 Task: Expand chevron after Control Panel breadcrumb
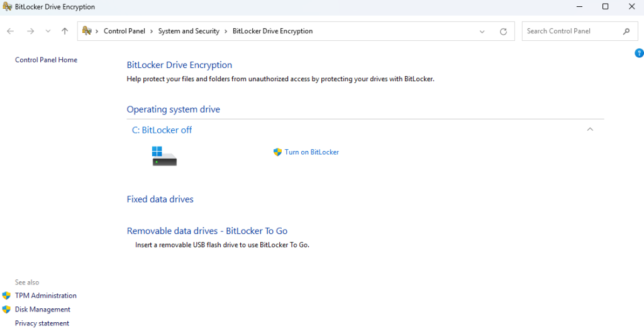coord(152,31)
